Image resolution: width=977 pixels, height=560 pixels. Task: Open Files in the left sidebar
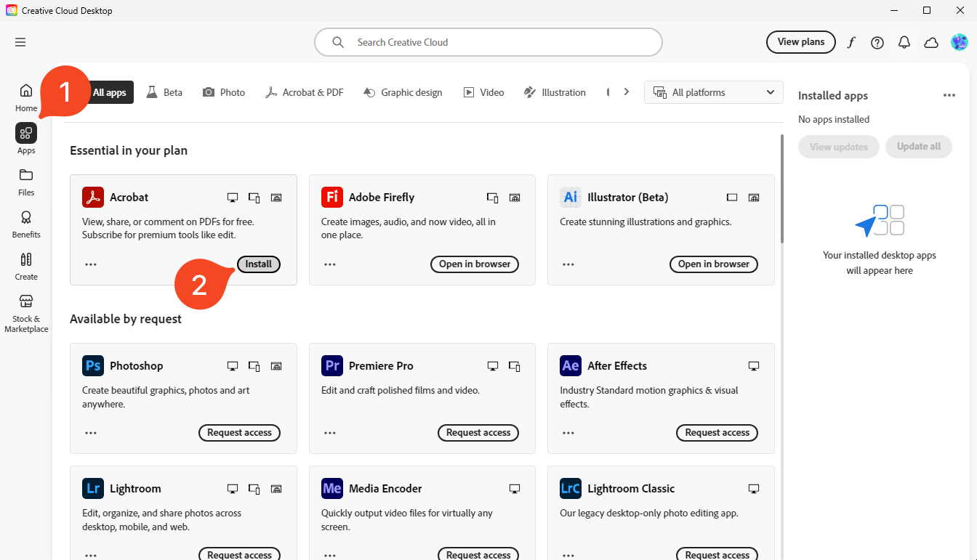[x=26, y=182]
